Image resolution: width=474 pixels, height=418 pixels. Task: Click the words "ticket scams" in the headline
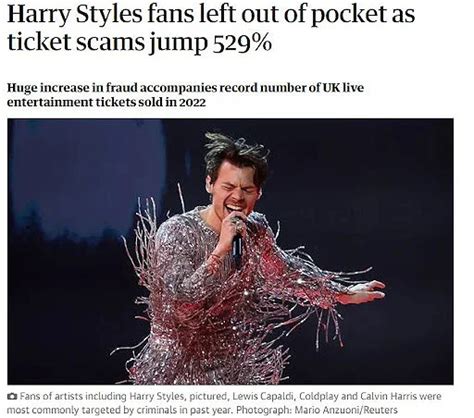(76, 43)
